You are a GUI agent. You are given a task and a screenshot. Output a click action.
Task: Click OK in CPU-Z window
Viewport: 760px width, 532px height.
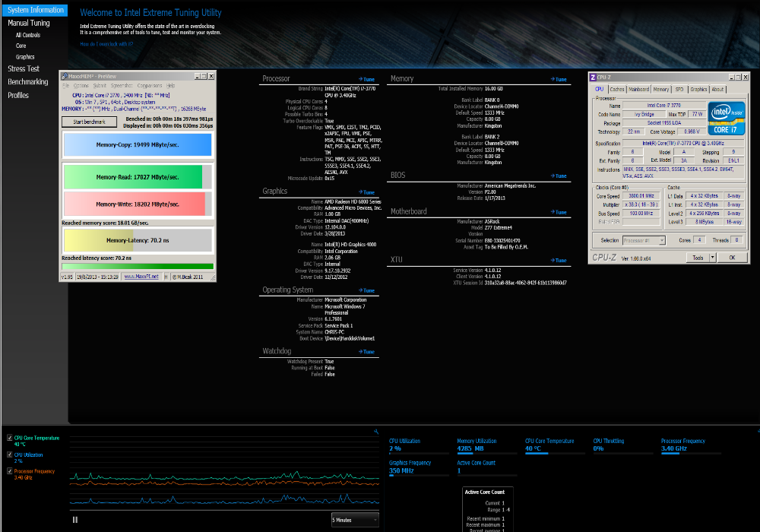[732, 258]
